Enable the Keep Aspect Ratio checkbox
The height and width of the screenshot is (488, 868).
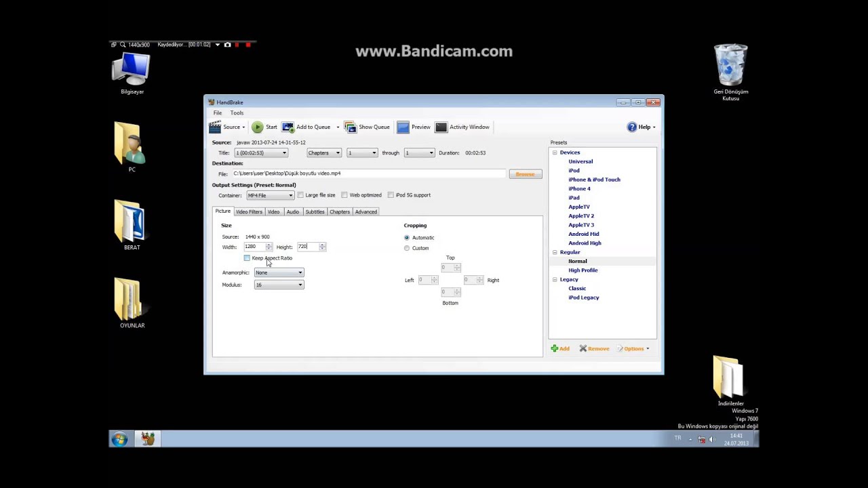(x=247, y=258)
